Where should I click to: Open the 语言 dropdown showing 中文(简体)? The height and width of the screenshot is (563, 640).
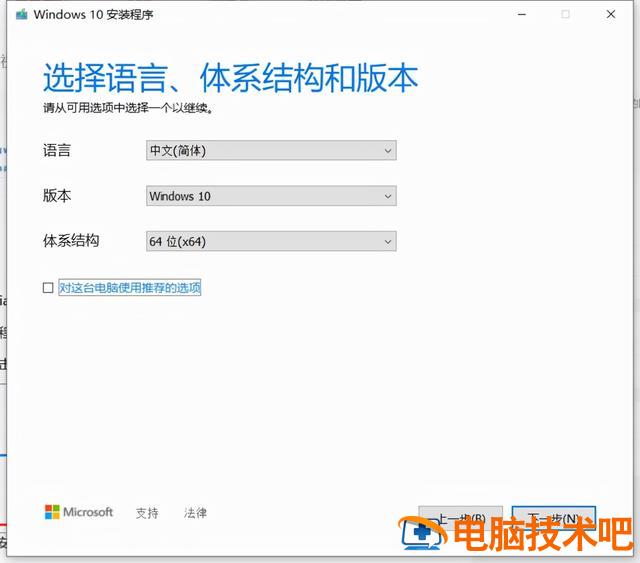(271, 151)
